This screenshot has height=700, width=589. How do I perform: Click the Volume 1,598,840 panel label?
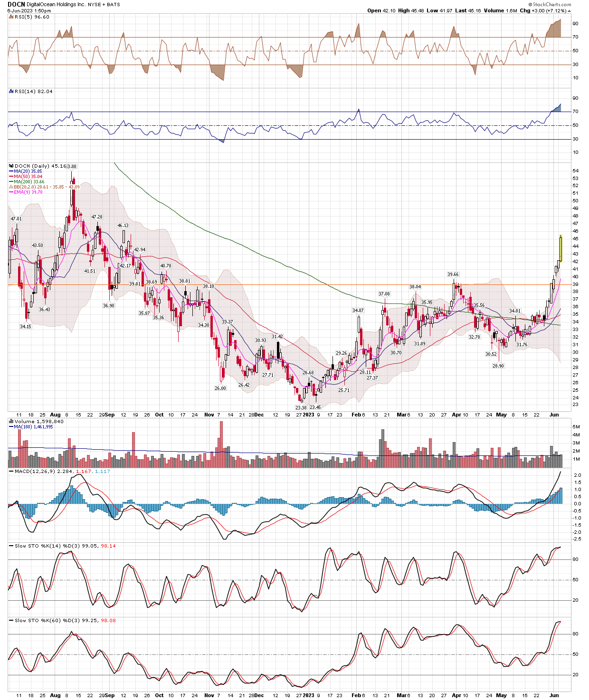coord(39,421)
